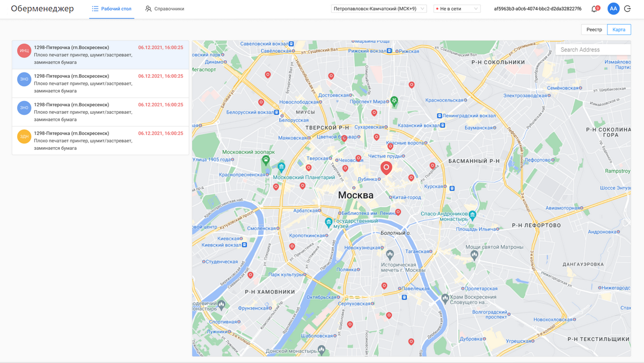Viewport: 644px width, 363px height.
Task: Expand the Не в сети status dropdown
Action: click(457, 9)
